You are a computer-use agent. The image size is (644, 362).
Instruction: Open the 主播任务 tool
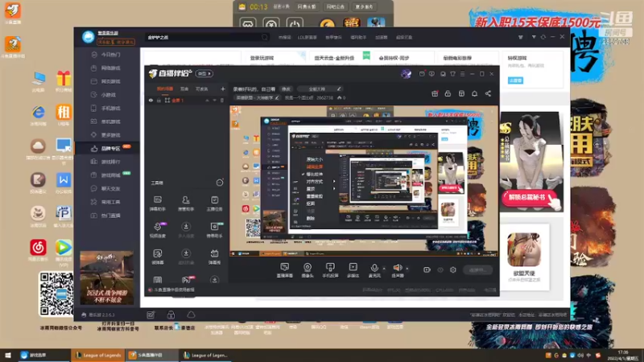(x=214, y=204)
